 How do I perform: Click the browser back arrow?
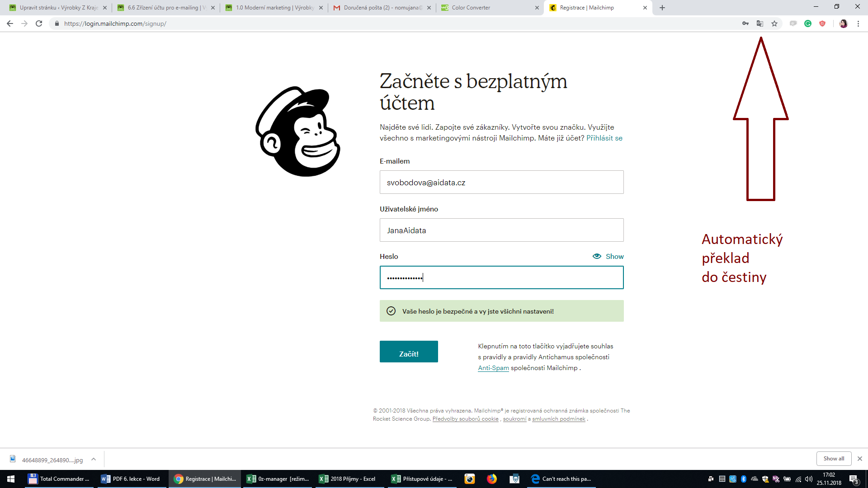pyautogui.click(x=10, y=23)
